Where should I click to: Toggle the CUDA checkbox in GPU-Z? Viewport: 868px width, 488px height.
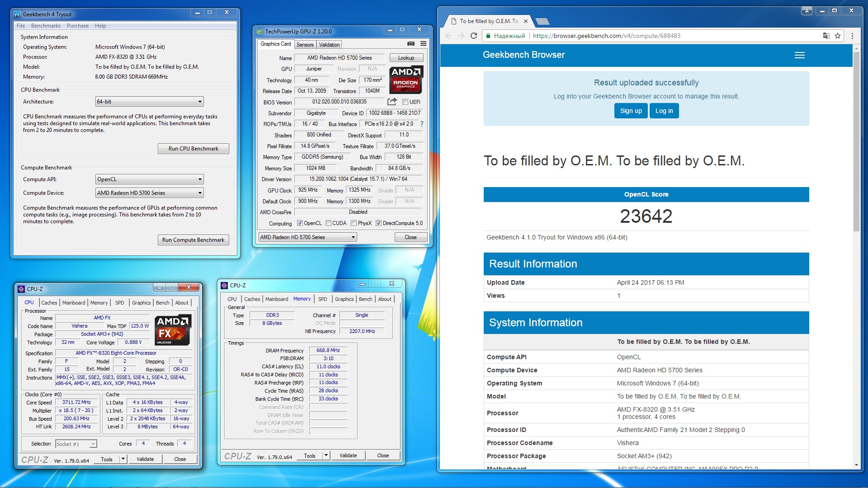coord(328,223)
